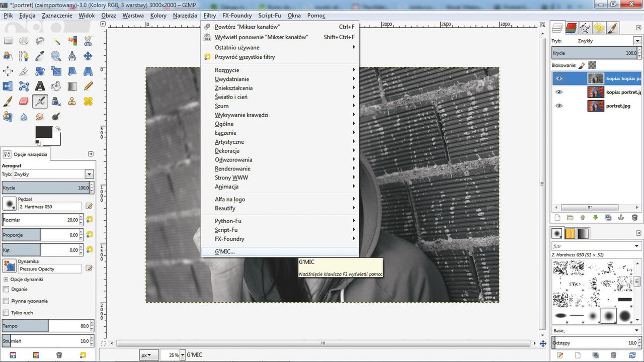Select 'kopia: portret.jpg' layer thumbnail
The height and width of the screenshot is (362, 644).
[x=596, y=92]
